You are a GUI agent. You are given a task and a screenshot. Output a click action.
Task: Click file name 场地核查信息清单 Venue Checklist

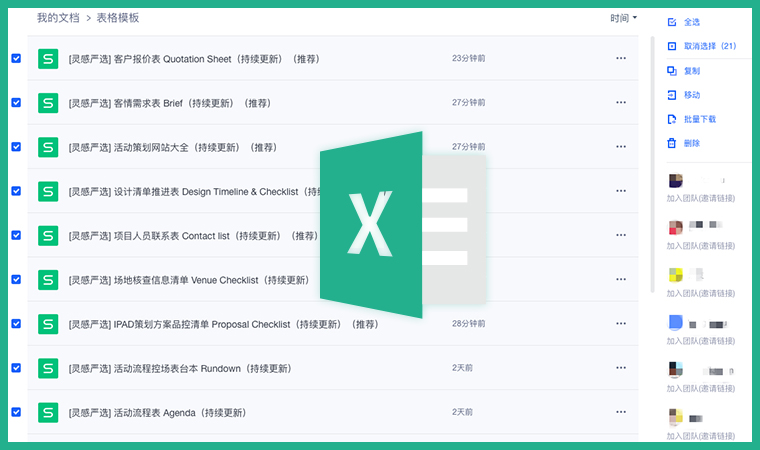click(189, 280)
